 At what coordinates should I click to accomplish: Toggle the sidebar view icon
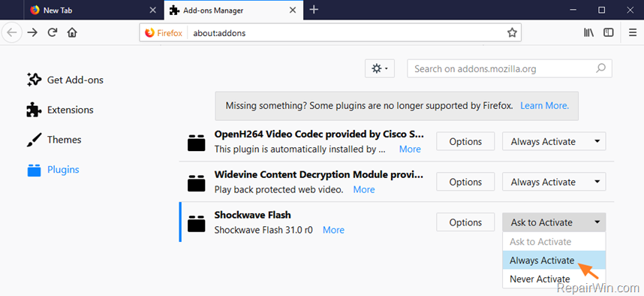click(608, 32)
